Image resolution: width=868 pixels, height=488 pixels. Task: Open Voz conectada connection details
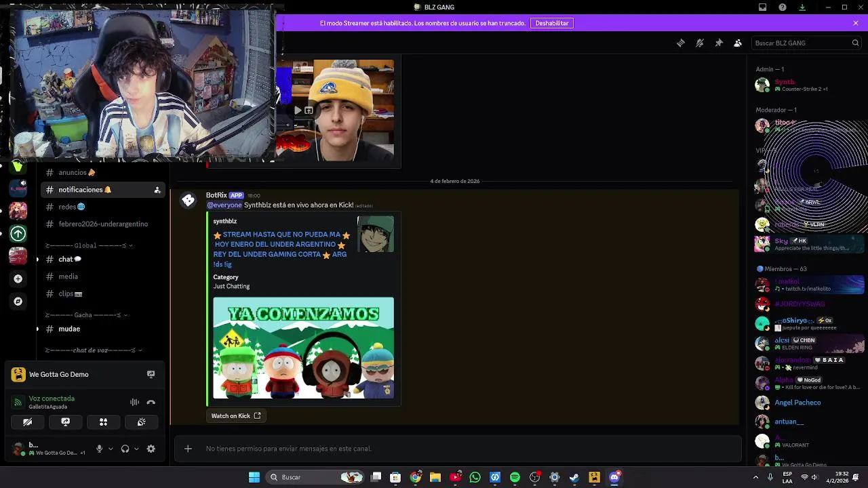click(x=52, y=399)
